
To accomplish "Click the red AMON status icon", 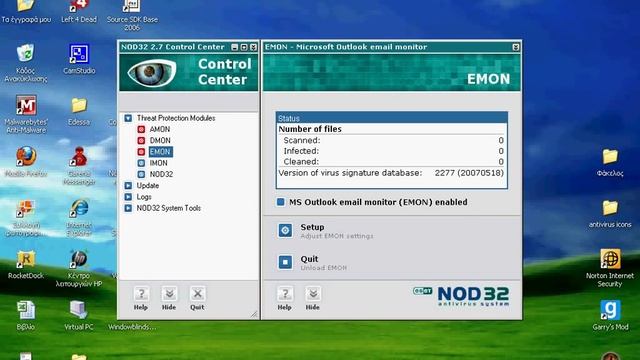I will pos(141,129).
